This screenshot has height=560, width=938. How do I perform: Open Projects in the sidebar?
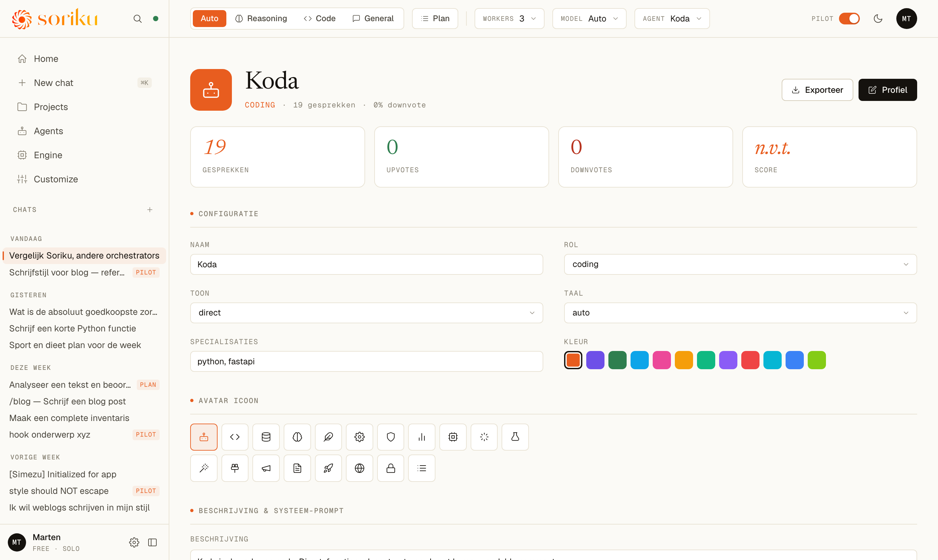(x=85, y=107)
